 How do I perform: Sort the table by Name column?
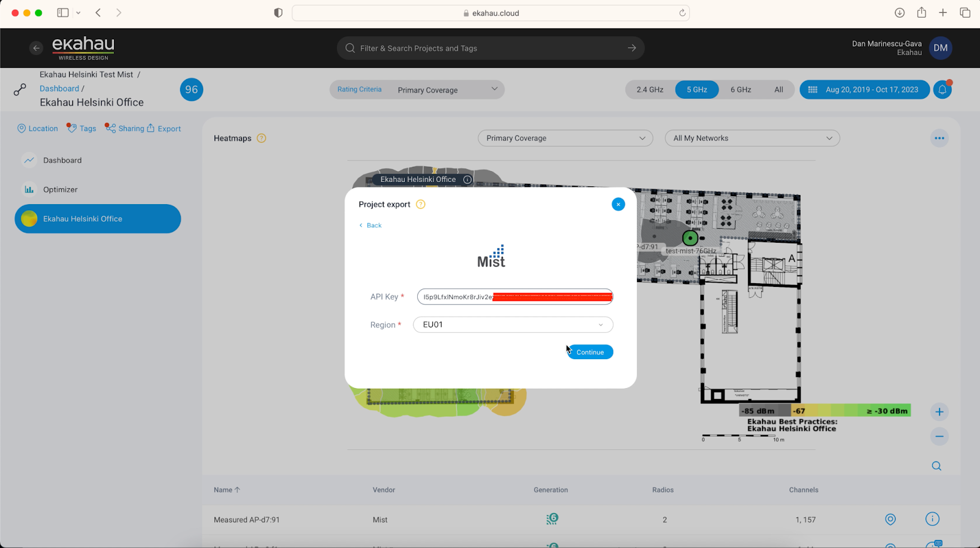[227, 490]
